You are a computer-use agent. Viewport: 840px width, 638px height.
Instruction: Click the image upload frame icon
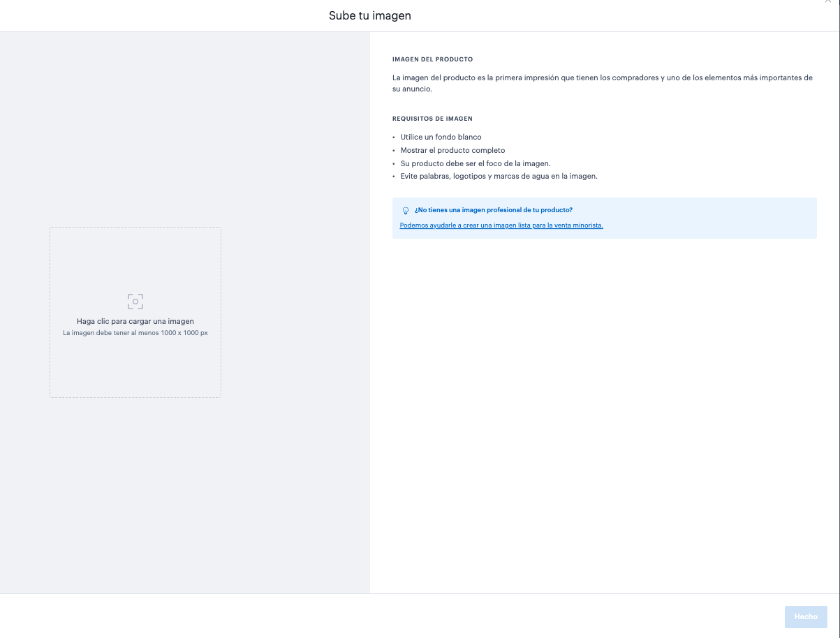click(135, 302)
